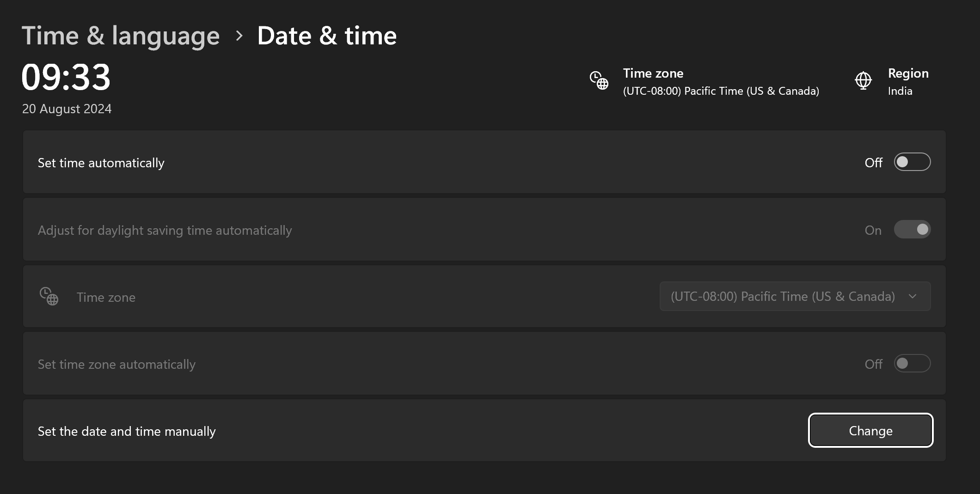Viewport: 980px width, 494px height.
Task: Click the Time zone header text
Action: tap(653, 73)
